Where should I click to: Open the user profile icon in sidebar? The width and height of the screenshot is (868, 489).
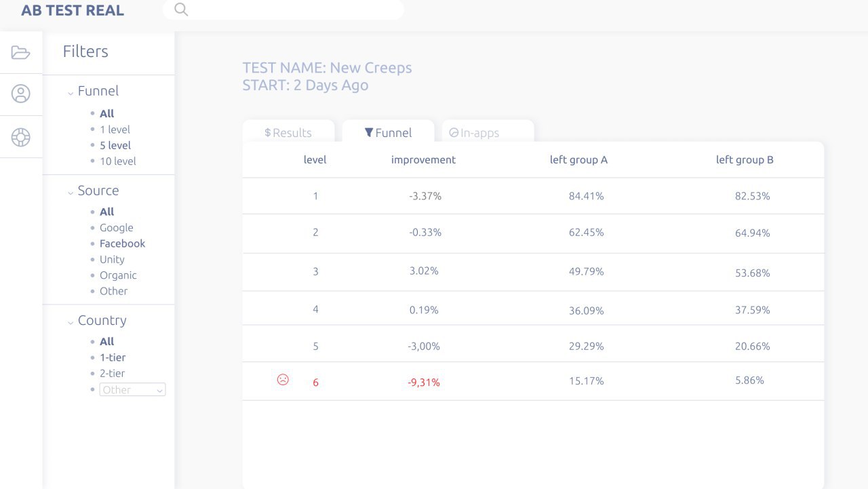[x=20, y=94]
